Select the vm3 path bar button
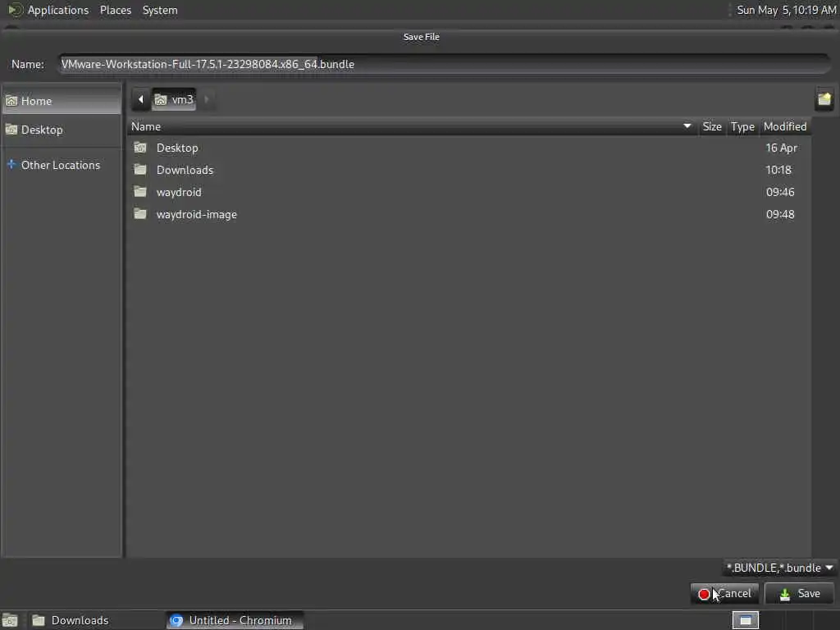This screenshot has width=840, height=630. click(x=174, y=99)
